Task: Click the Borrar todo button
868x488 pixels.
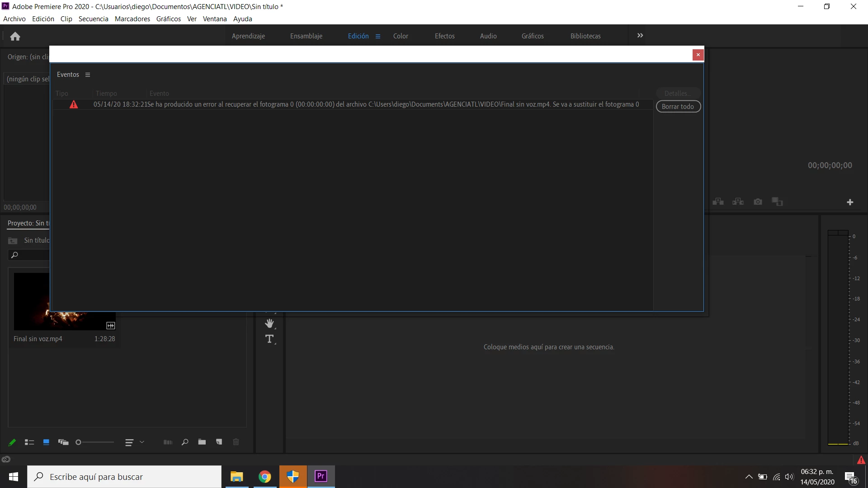Action: tap(678, 107)
